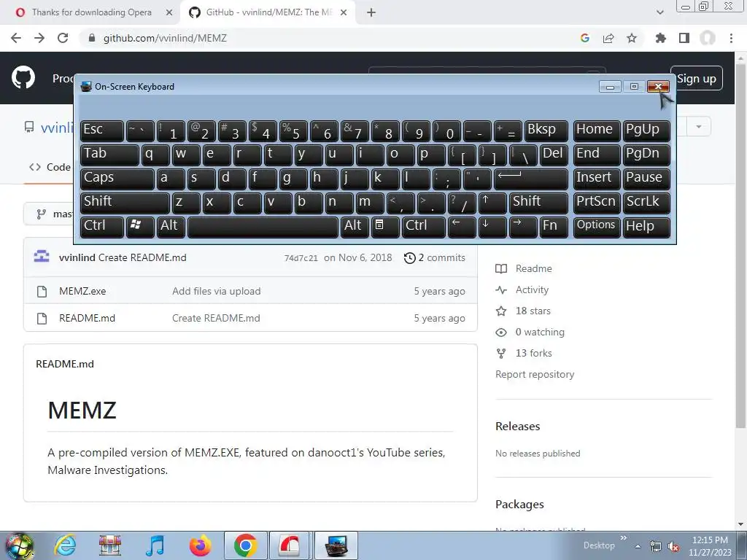Switch to Thanks for downloading Opera tab
Image resolution: width=747 pixels, height=560 pixels.
pyautogui.click(x=90, y=12)
